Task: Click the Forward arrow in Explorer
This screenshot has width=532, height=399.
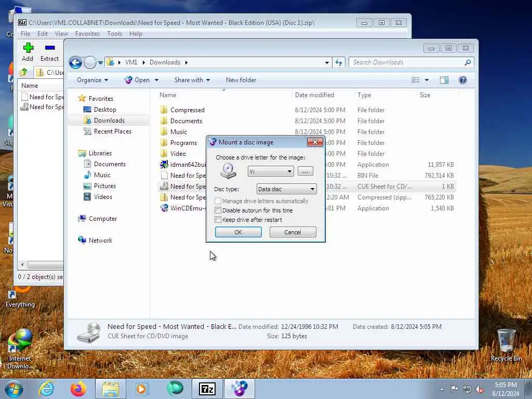Action: click(x=90, y=62)
